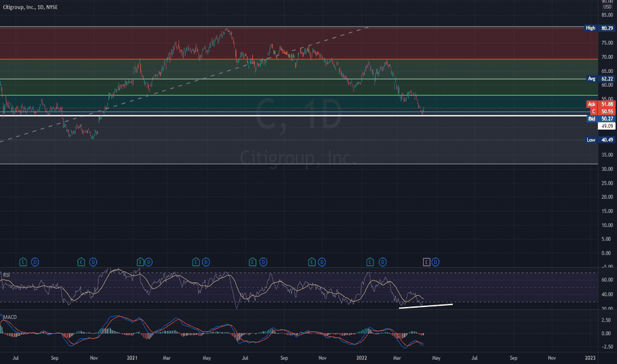Select the white trendline under RSI

(426, 306)
